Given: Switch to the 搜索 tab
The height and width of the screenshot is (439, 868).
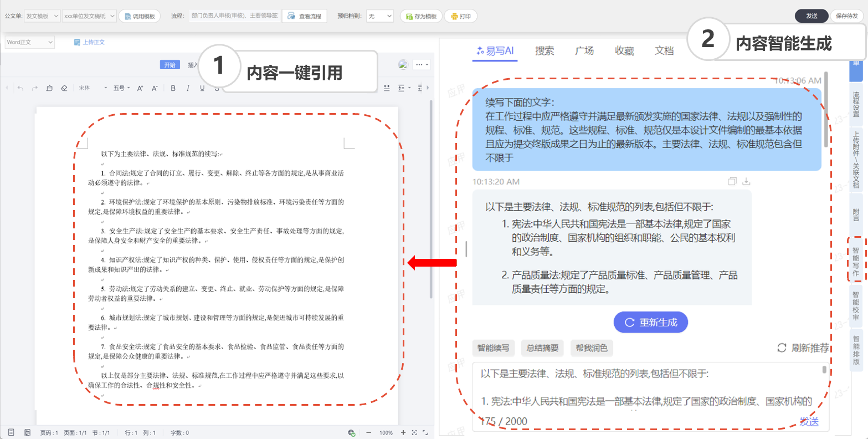Looking at the screenshot, I should (x=545, y=50).
